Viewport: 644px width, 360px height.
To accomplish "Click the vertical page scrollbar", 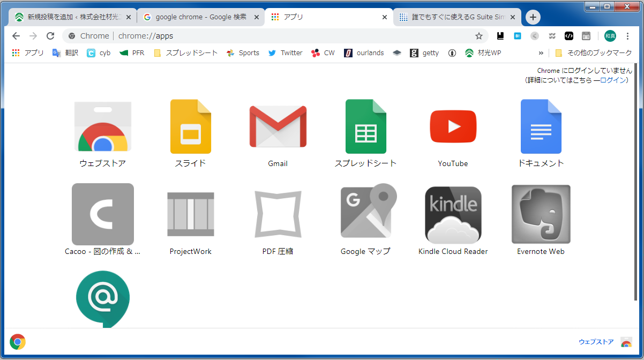I will pyautogui.click(x=636, y=182).
